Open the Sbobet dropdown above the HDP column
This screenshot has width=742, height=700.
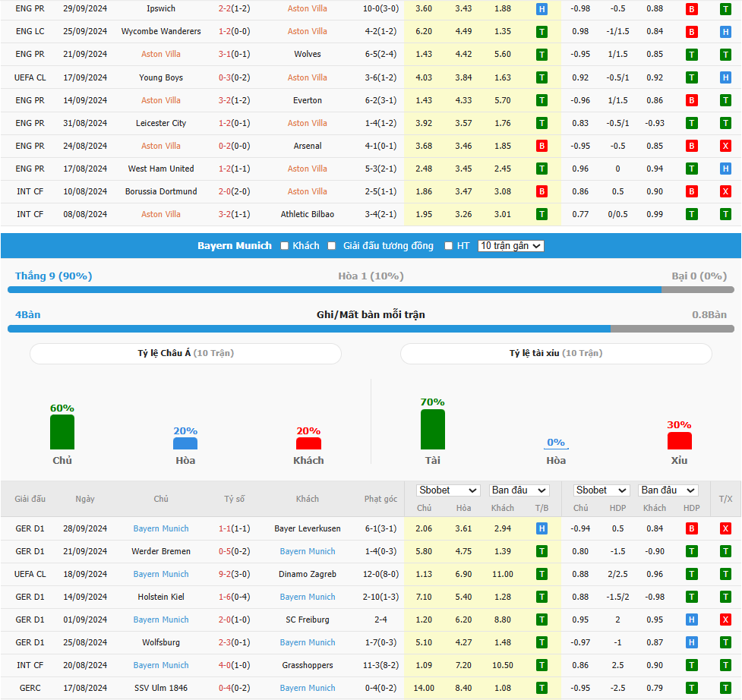[601, 490]
